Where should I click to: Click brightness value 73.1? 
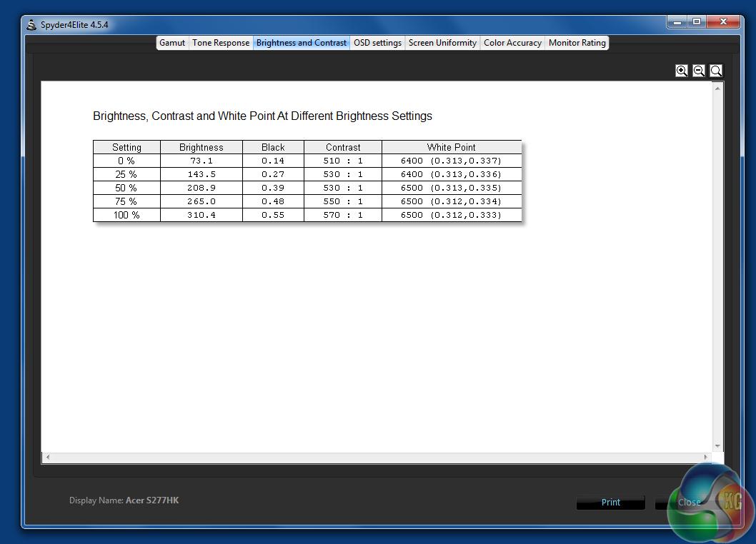click(x=202, y=161)
